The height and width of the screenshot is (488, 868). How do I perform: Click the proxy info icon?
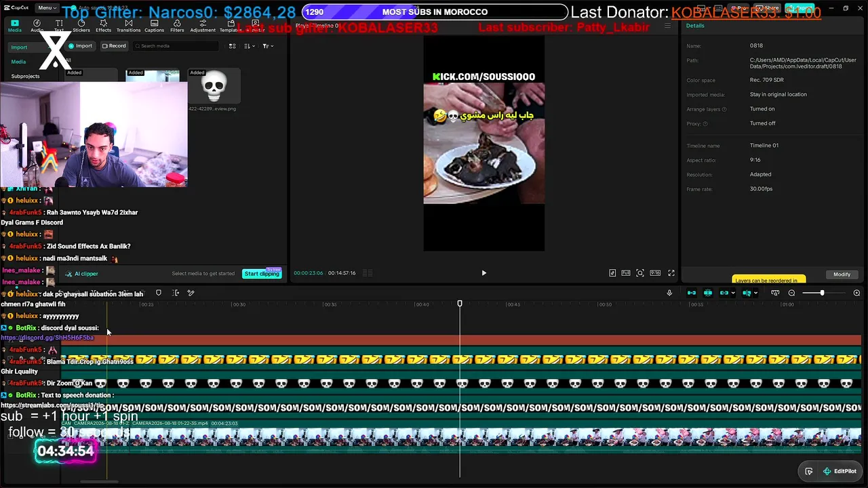(705, 123)
